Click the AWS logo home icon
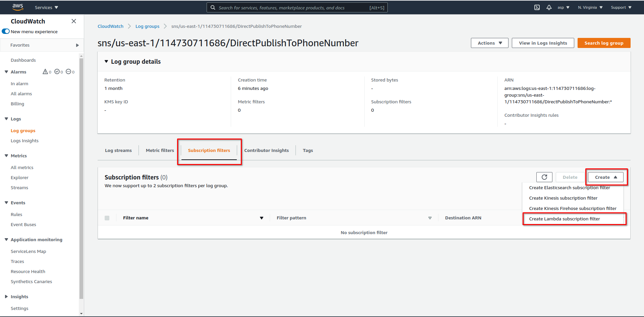Image resolution: width=644 pixels, height=317 pixels. (x=18, y=7)
